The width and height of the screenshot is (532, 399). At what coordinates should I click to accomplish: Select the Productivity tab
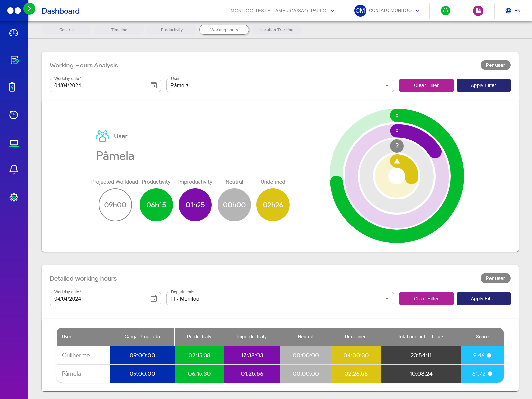tap(172, 30)
